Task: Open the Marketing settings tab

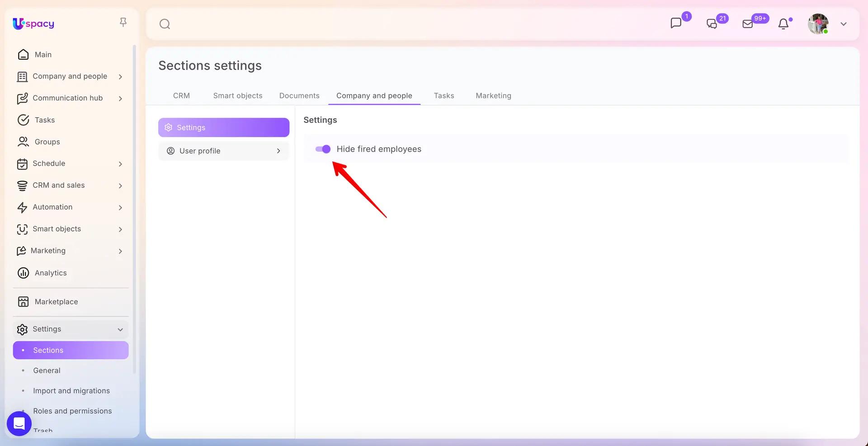Action: 493,96
